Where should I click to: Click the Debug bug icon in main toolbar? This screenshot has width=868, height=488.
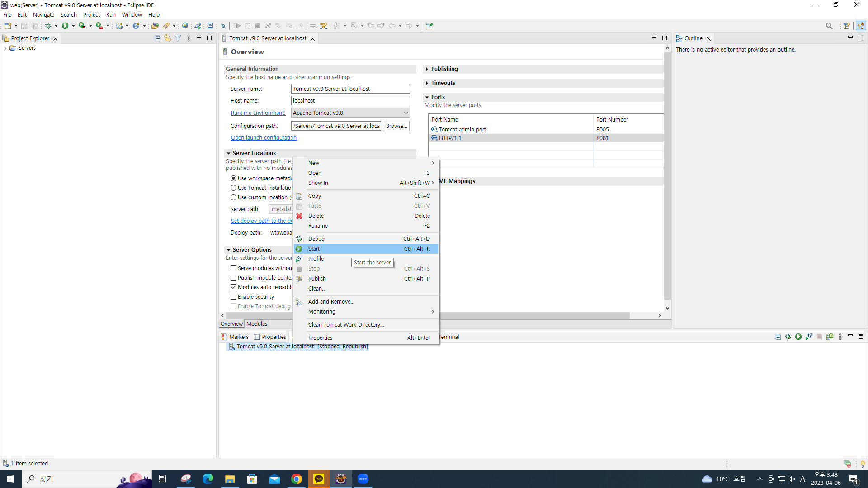(48, 26)
